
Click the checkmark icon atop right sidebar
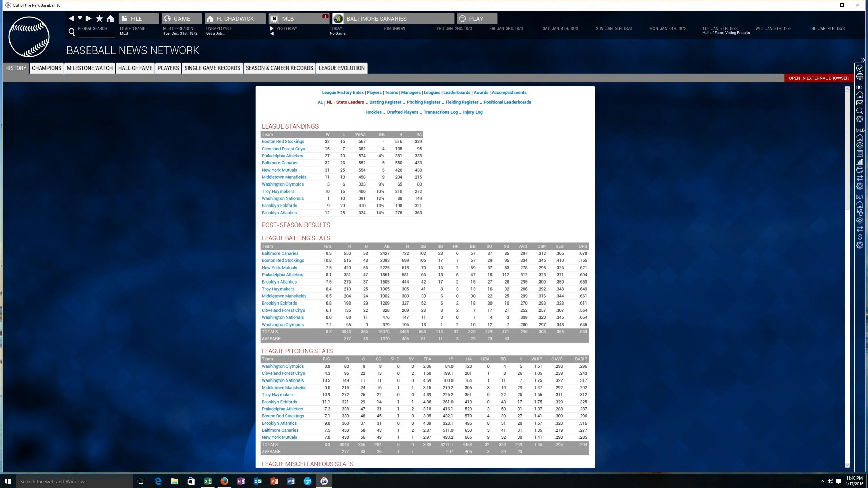coord(860,68)
